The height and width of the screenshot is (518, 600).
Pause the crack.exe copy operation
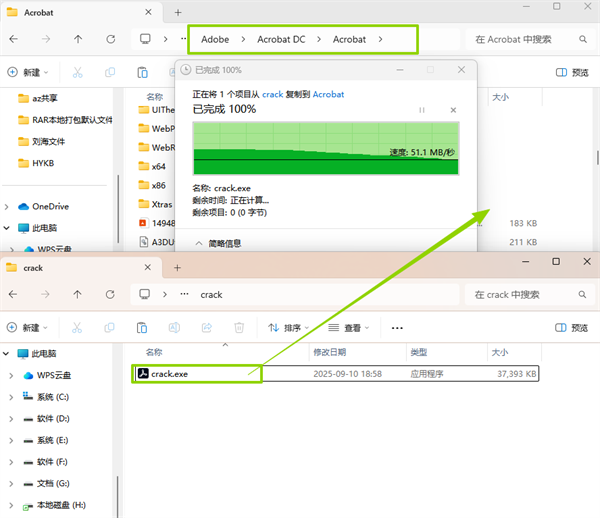coord(422,110)
